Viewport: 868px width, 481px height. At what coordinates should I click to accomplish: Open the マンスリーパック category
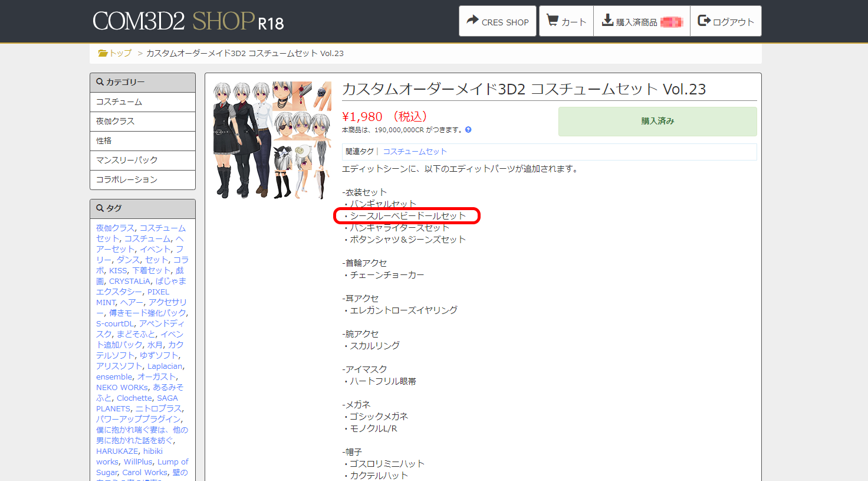coord(143,161)
